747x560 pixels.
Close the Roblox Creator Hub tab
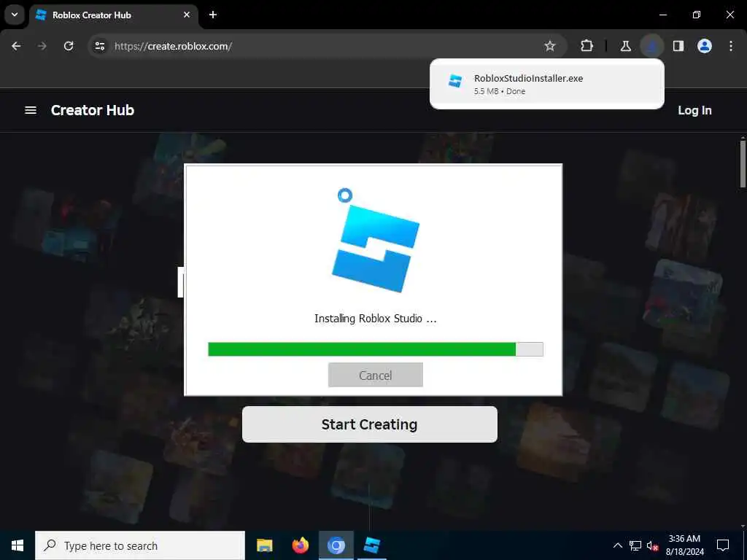click(x=187, y=15)
